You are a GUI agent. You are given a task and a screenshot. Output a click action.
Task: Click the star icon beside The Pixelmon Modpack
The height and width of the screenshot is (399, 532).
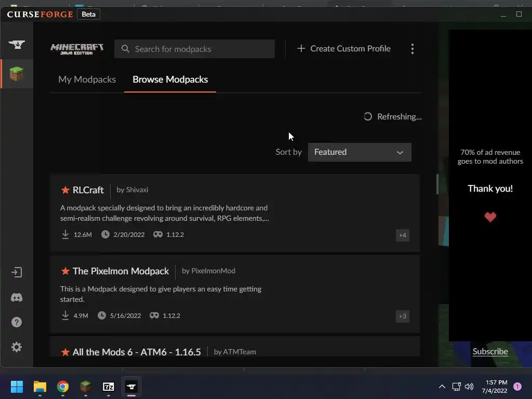pos(65,271)
